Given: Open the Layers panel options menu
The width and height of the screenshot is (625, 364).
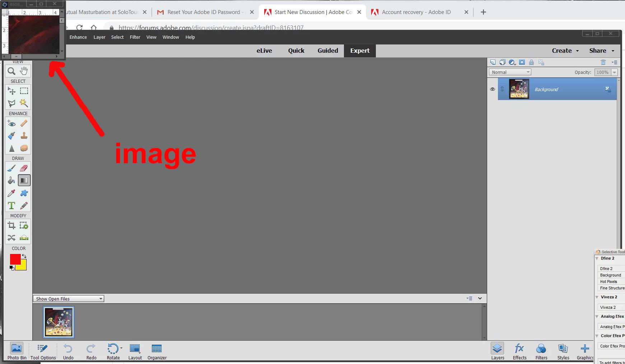Looking at the screenshot, I should 614,62.
